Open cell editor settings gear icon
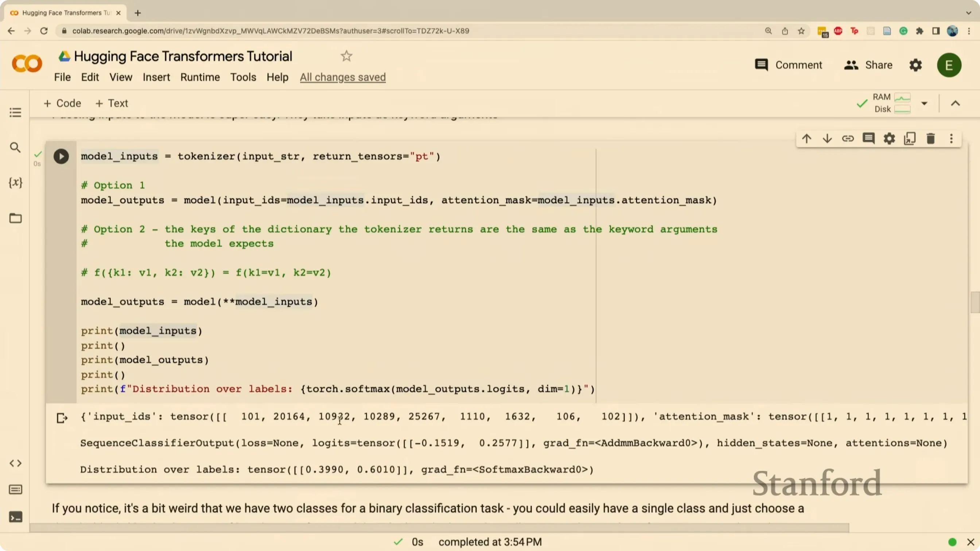Screen dimensions: 980x551 pos(889,138)
